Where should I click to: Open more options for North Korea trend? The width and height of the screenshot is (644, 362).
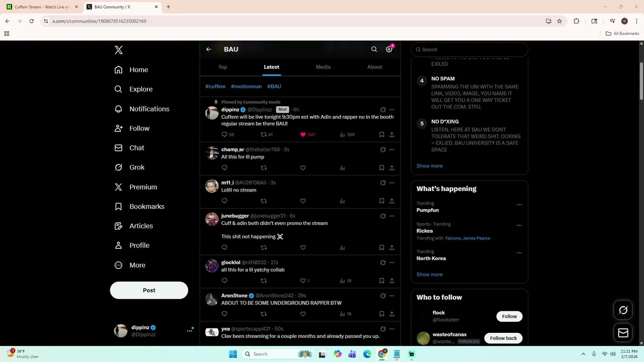519,253
